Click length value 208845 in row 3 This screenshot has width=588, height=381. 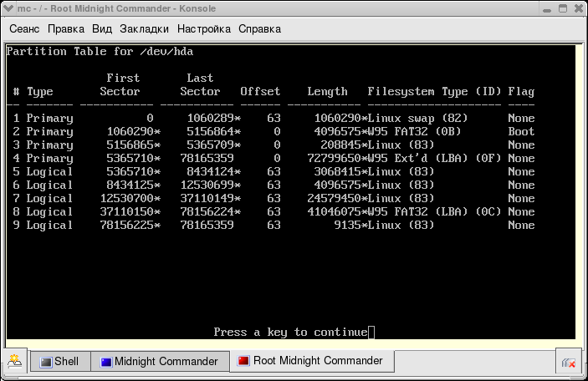pyautogui.click(x=341, y=145)
